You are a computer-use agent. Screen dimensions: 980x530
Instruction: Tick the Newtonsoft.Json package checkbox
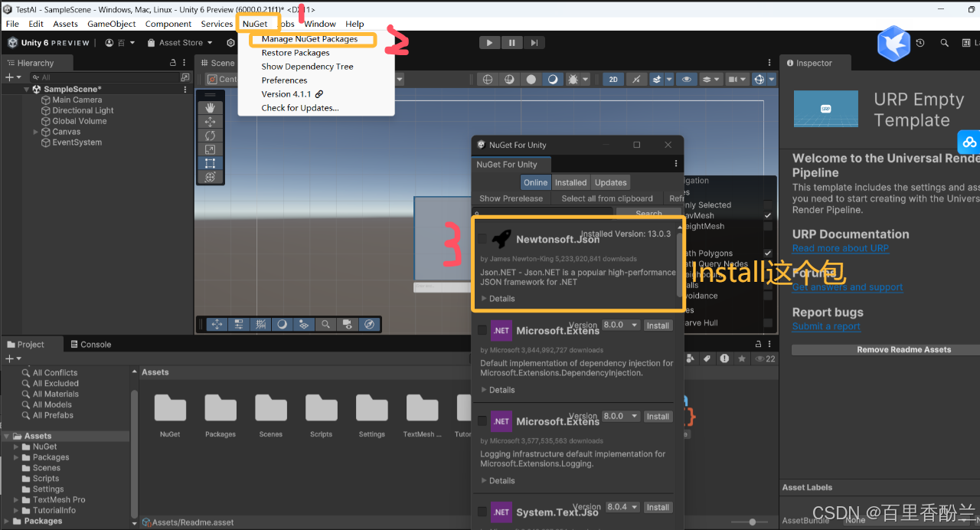coord(482,239)
